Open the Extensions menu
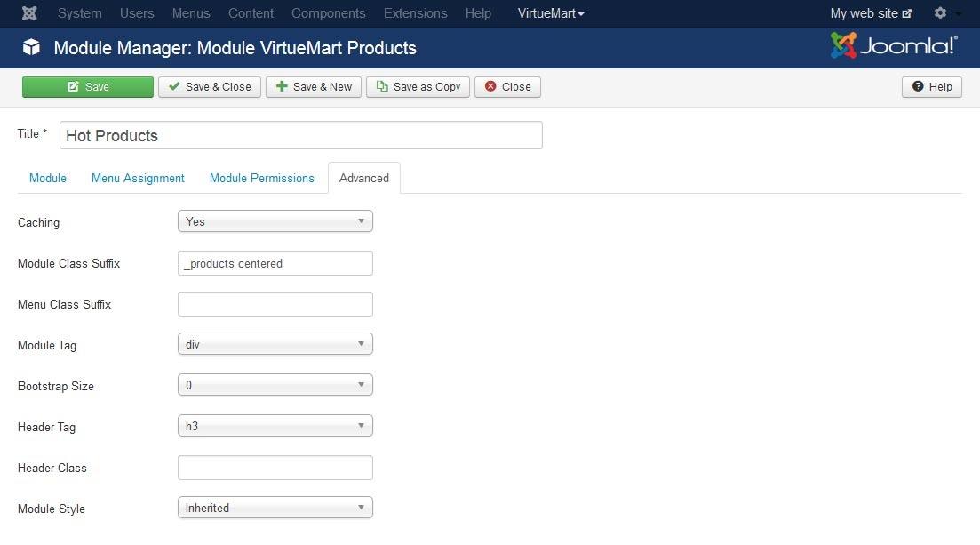 415,13
